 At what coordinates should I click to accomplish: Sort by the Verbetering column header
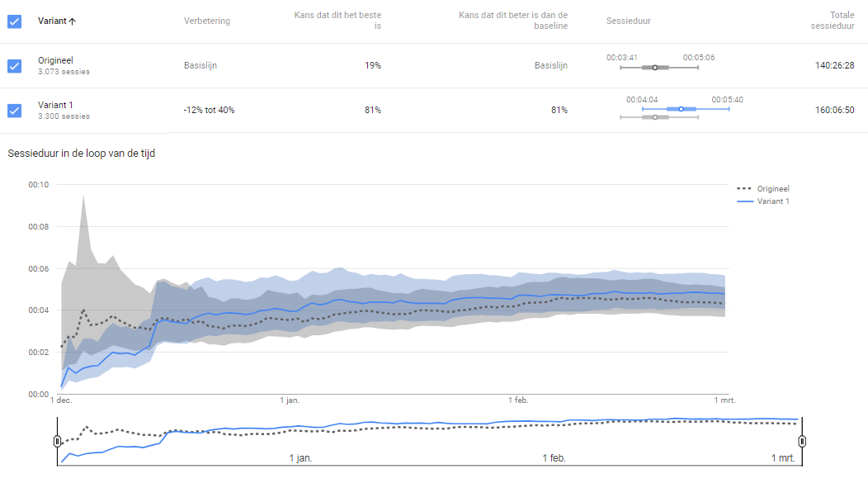206,21
